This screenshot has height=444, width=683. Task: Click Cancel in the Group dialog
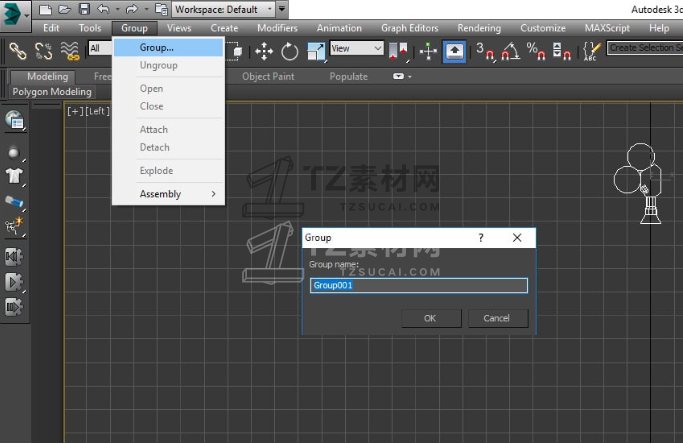pyautogui.click(x=497, y=318)
